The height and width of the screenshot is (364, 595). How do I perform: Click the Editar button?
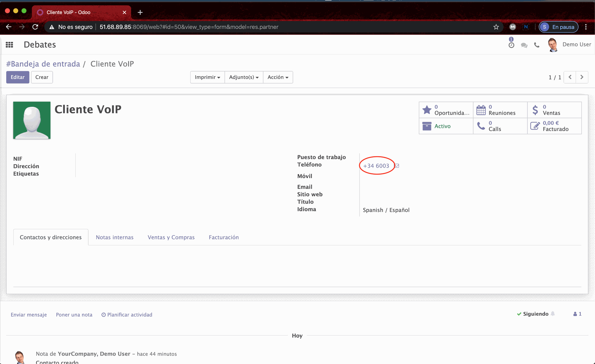[18, 77]
